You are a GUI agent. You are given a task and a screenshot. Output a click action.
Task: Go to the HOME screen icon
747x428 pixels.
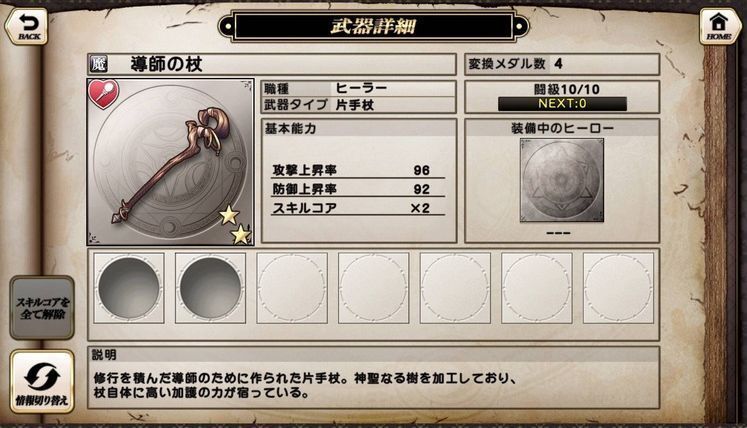point(718,27)
